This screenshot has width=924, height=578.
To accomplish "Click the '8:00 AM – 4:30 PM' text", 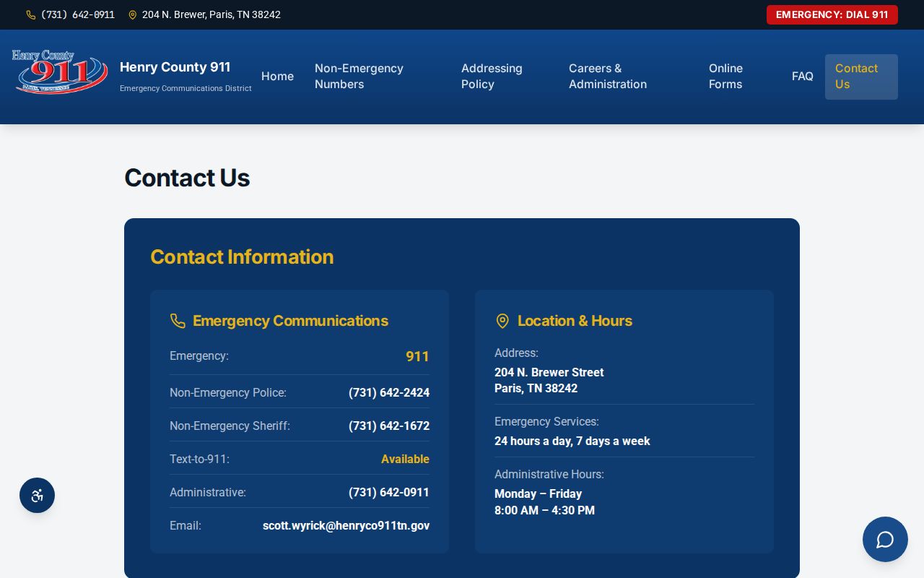I will pyautogui.click(x=544, y=511).
